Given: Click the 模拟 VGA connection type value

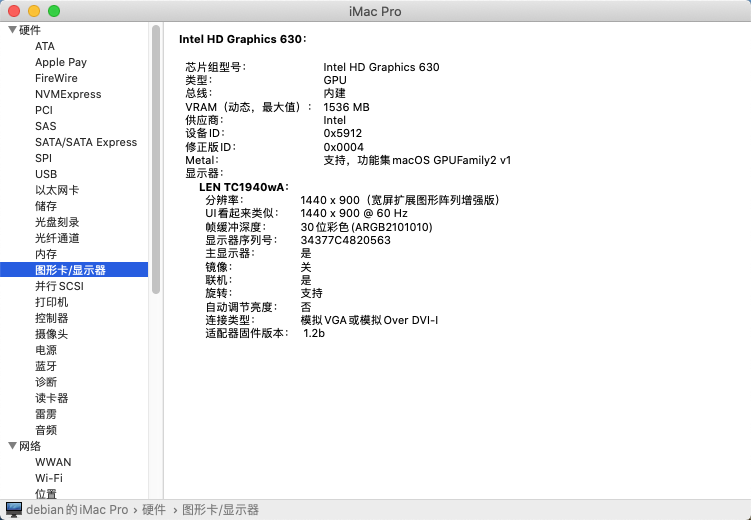Looking at the screenshot, I should coord(369,320).
